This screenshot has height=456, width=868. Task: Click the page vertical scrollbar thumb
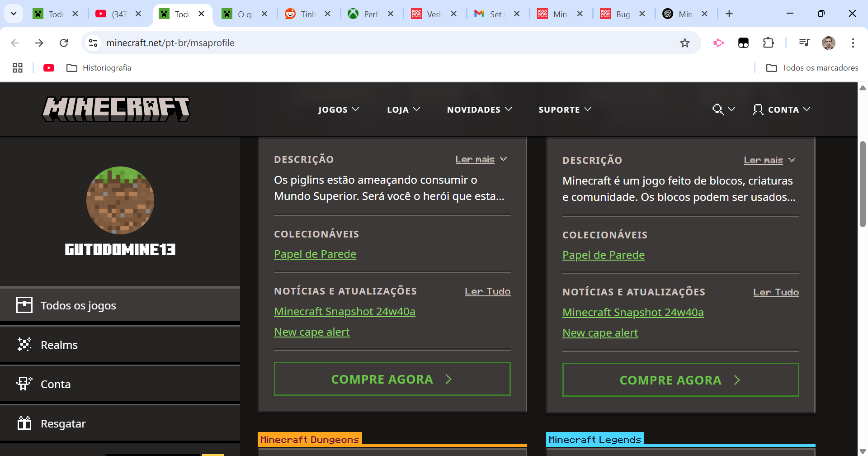863,184
